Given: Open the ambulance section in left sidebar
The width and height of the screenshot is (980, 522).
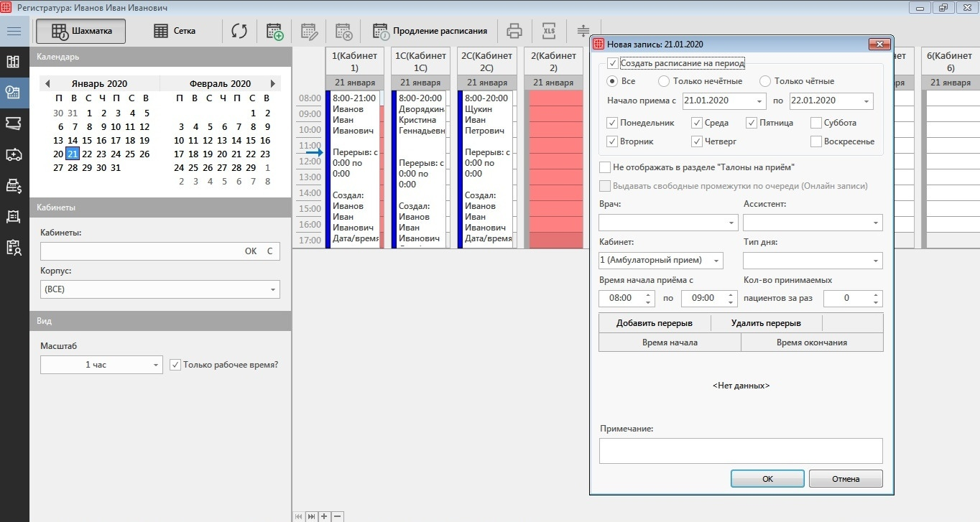Looking at the screenshot, I should (x=13, y=154).
